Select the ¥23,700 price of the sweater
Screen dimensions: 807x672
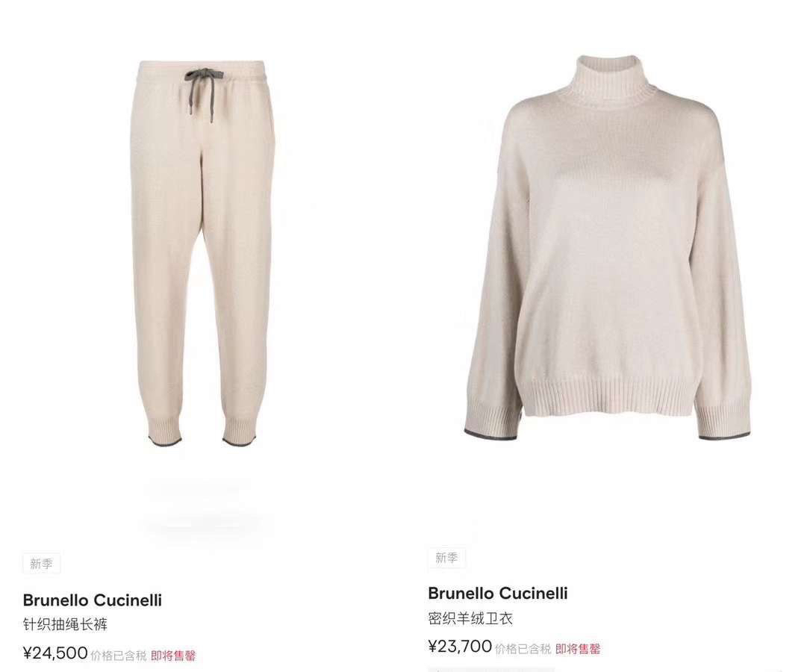(460, 647)
